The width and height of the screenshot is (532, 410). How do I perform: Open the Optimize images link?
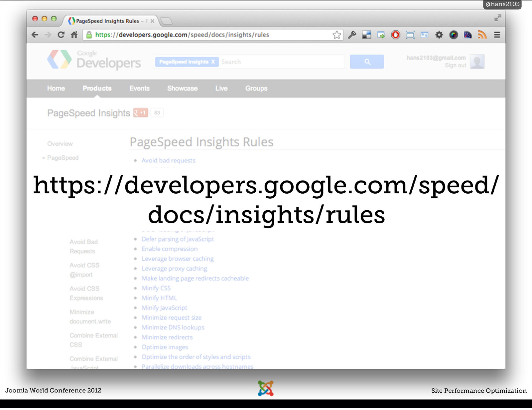tap(165, 347)
